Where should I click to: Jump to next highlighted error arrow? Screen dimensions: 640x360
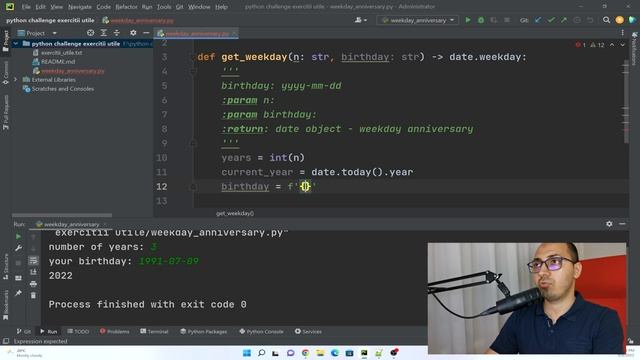(x=622, y=45)
